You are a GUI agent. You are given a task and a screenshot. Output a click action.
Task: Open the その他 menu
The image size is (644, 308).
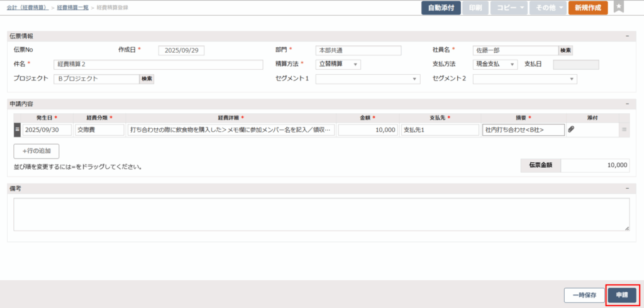(547, 8)
